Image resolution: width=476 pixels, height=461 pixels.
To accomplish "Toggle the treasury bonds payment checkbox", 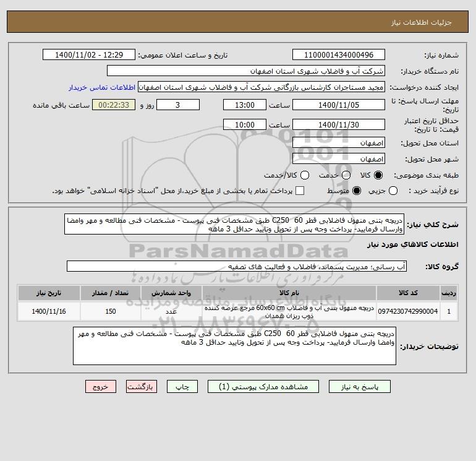I will point(300,191).
